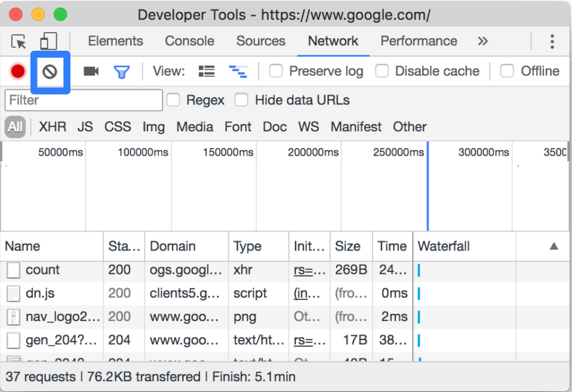Toggle the overview waterfall view icon

(x=238, y=72)
